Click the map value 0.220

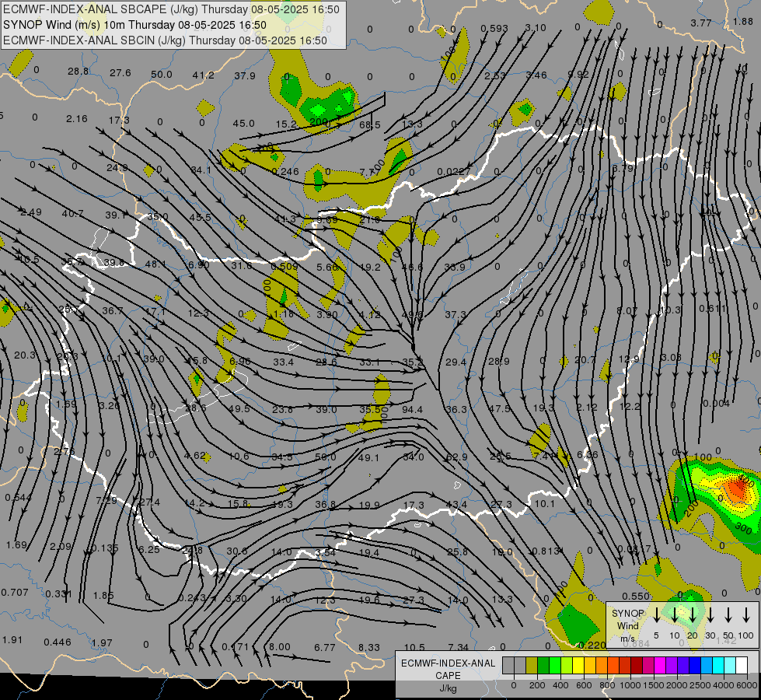(592, 645)
